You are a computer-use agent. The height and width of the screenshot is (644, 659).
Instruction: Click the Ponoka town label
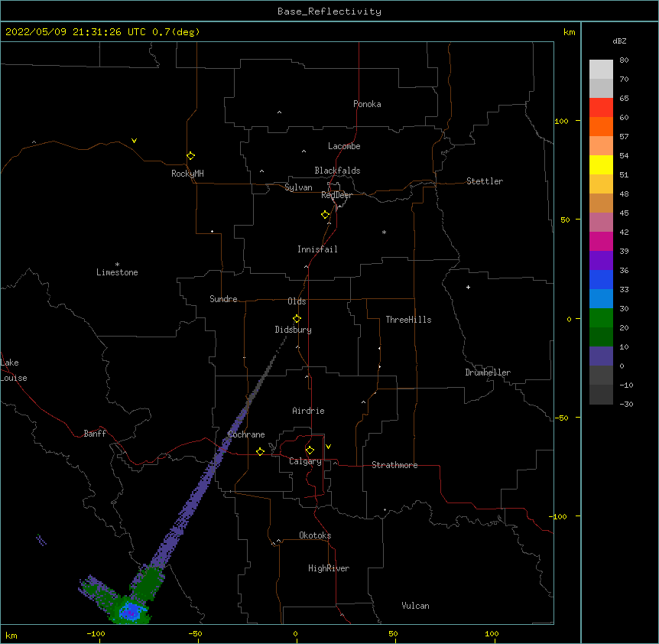click(367, 104)
